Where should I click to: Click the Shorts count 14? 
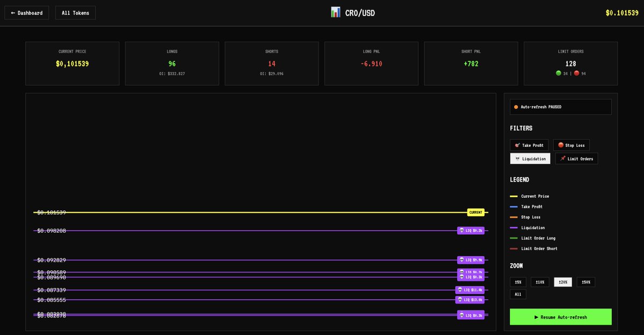point(272,64)
